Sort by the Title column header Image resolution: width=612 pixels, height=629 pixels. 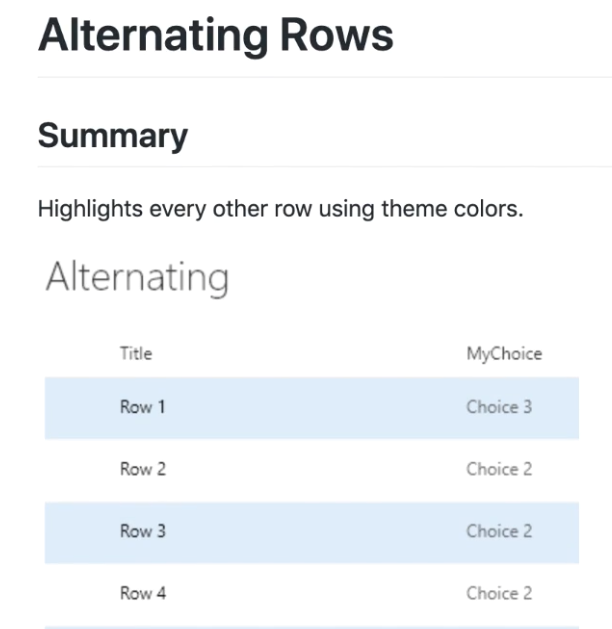[x=136, y=354]
